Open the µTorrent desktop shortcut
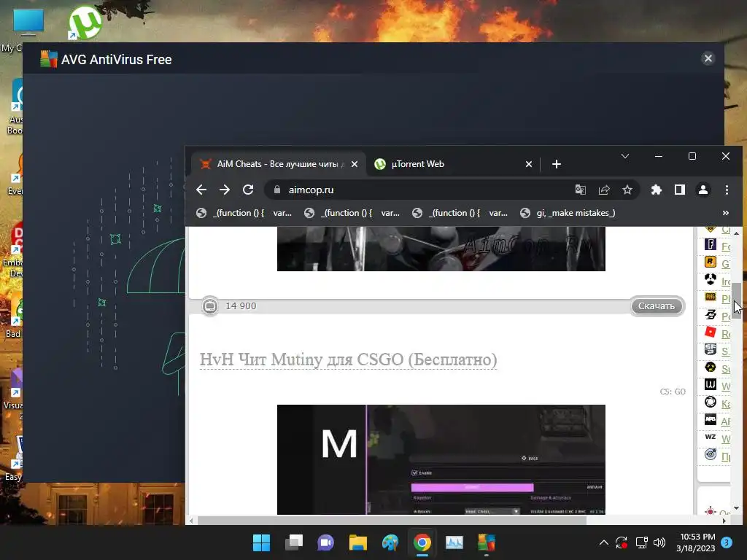 pos(85,23)
